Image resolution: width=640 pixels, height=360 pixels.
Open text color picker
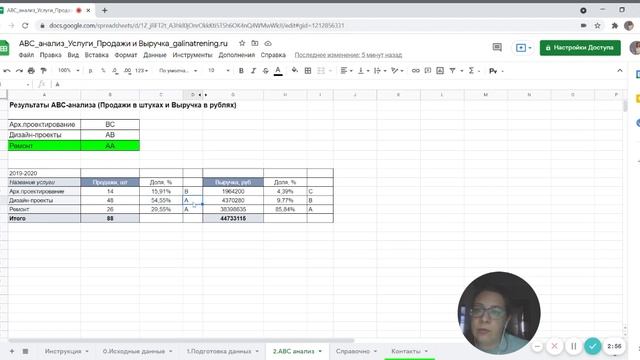[278, 71]
